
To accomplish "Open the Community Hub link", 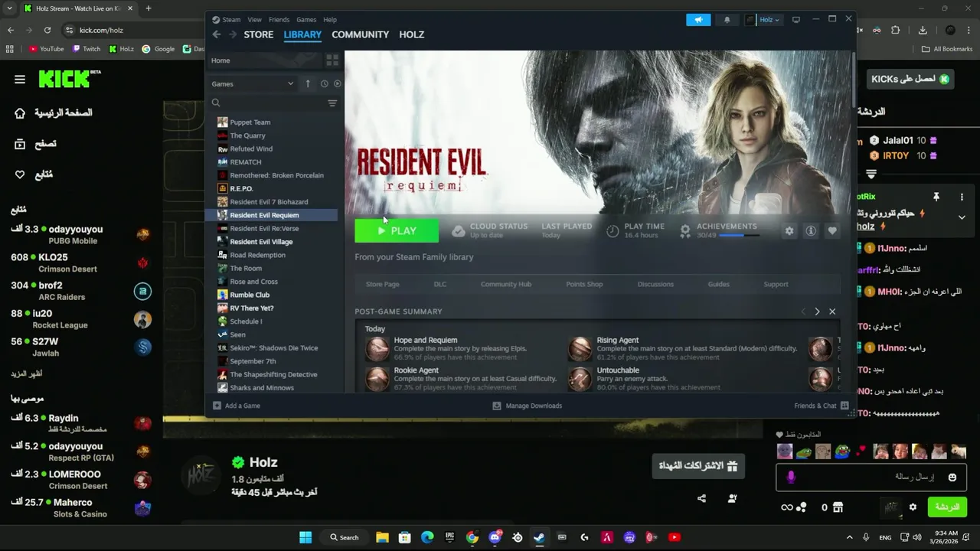I will click(x=506, y=284).
